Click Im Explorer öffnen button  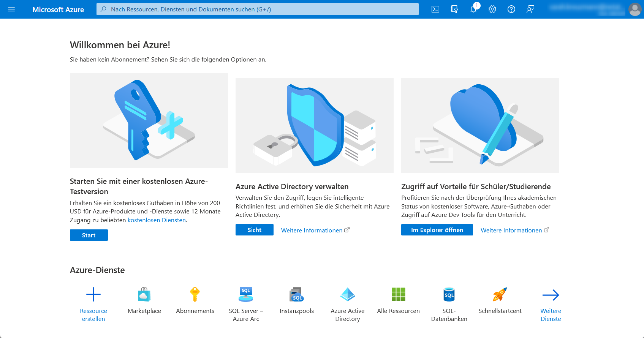tap(437, 230)
